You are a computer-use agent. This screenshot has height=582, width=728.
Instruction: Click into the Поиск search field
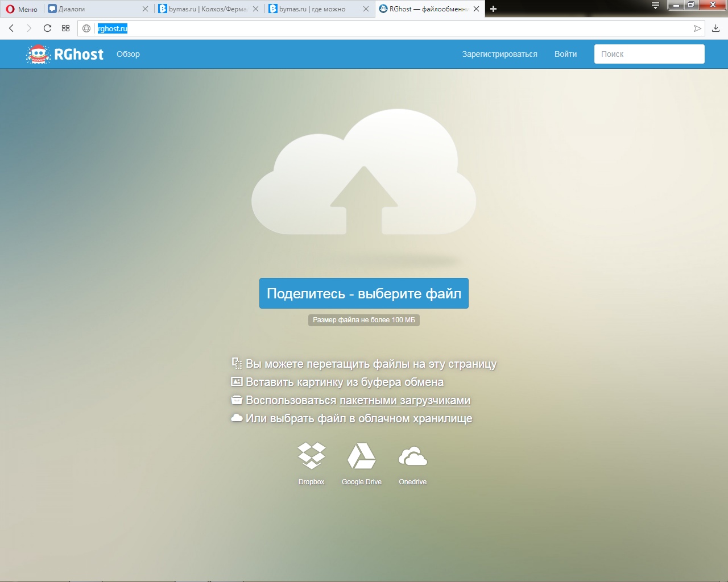coord(649,54)
